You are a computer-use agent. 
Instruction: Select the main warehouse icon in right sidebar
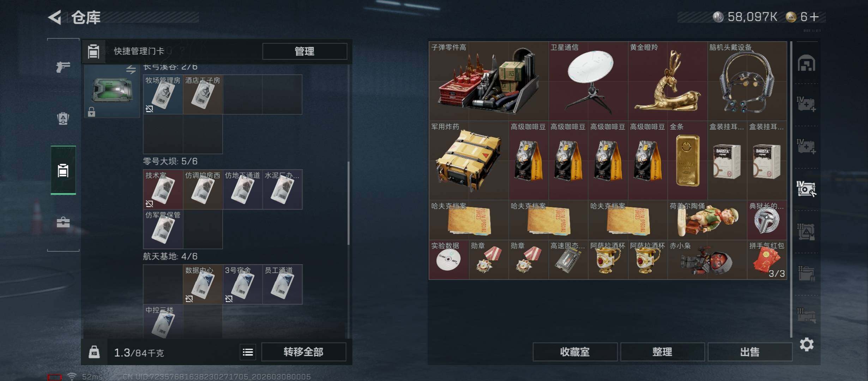click(x=807, y=63)
